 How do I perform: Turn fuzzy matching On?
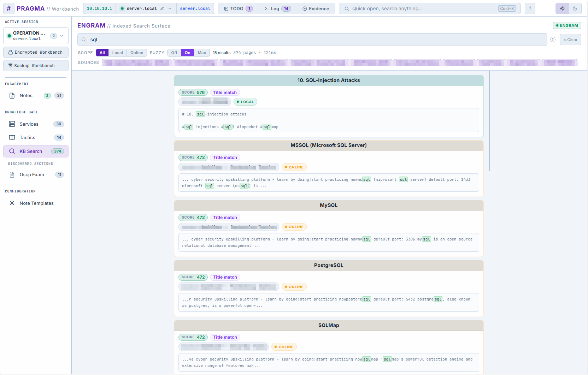(188, 53)
